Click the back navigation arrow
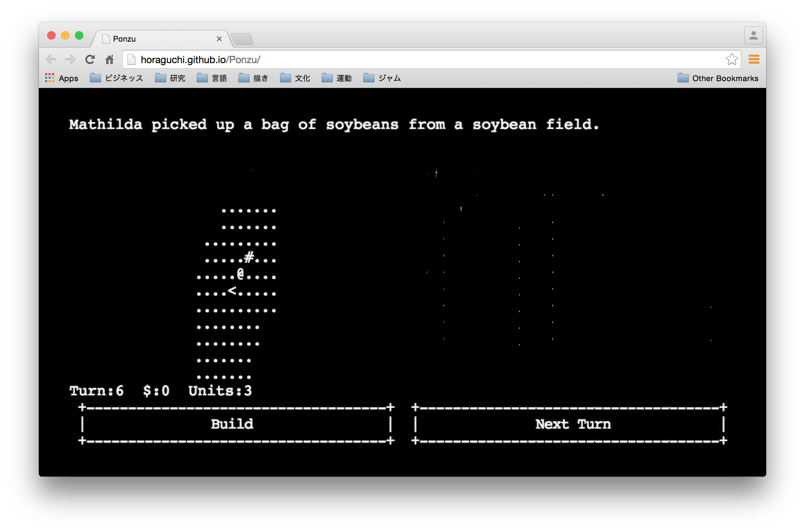Image resolution: width=805 pixels, height=532 pixels. [51, 60]
